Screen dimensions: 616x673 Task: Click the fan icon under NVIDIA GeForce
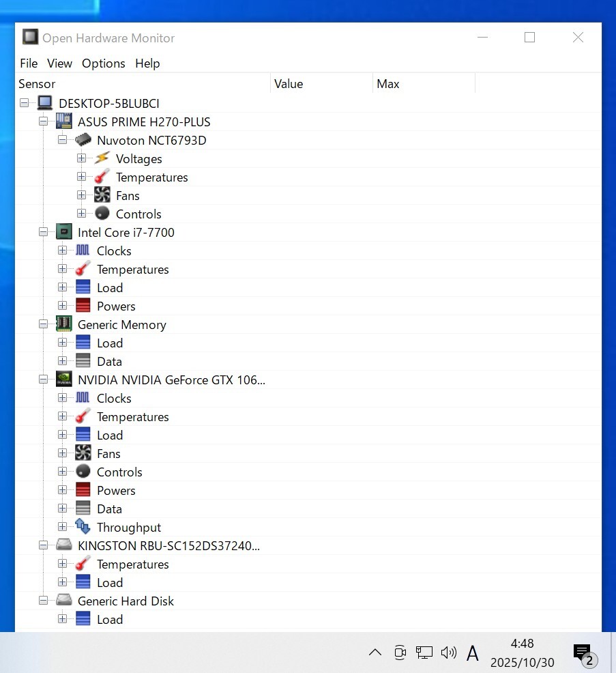(x=83, y=453)
